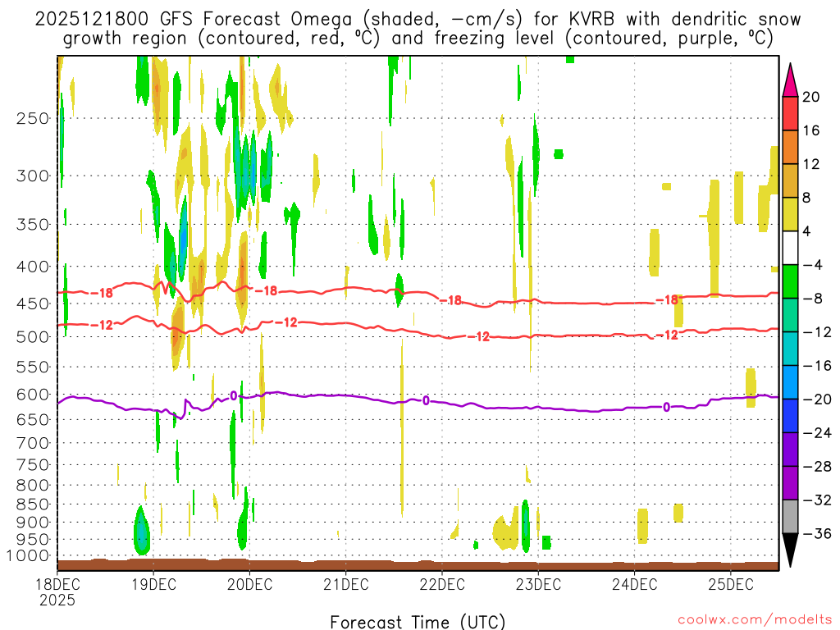Screen dimensions: 840x630
Task: Click the -36 value on the colorbar
Action: [x=816, y=533]
